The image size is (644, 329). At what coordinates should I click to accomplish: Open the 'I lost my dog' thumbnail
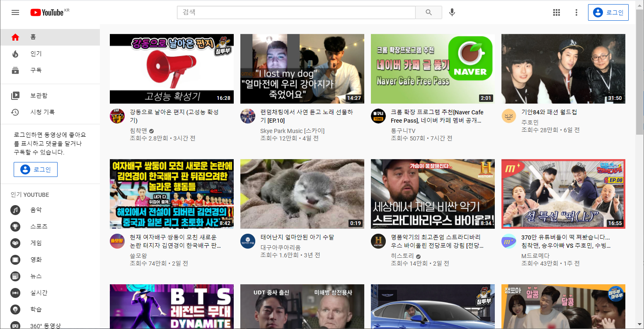point(302,69)
